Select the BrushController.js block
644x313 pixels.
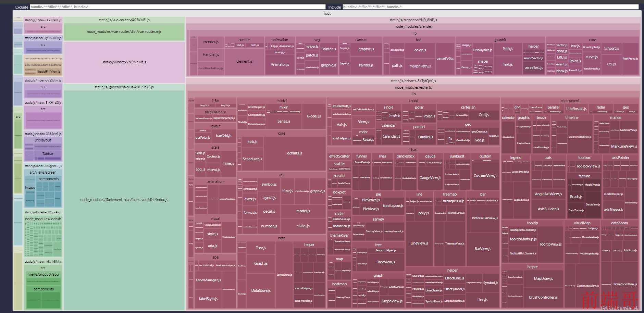(x=543, y=298)
